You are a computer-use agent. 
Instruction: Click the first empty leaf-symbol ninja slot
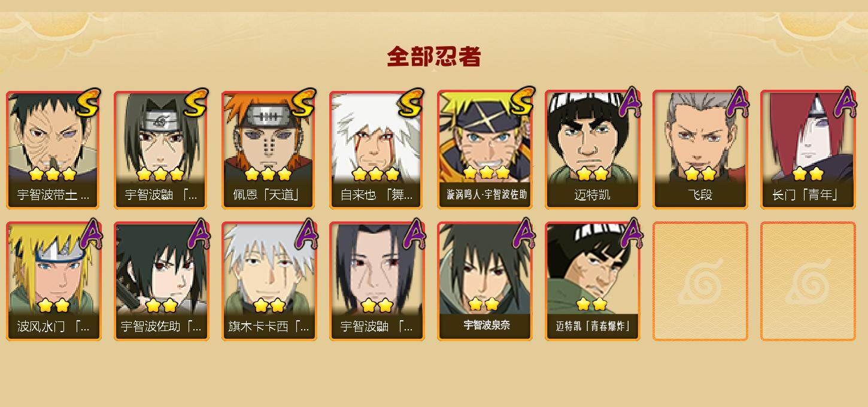pyautogui.click(x=700, y=281)
